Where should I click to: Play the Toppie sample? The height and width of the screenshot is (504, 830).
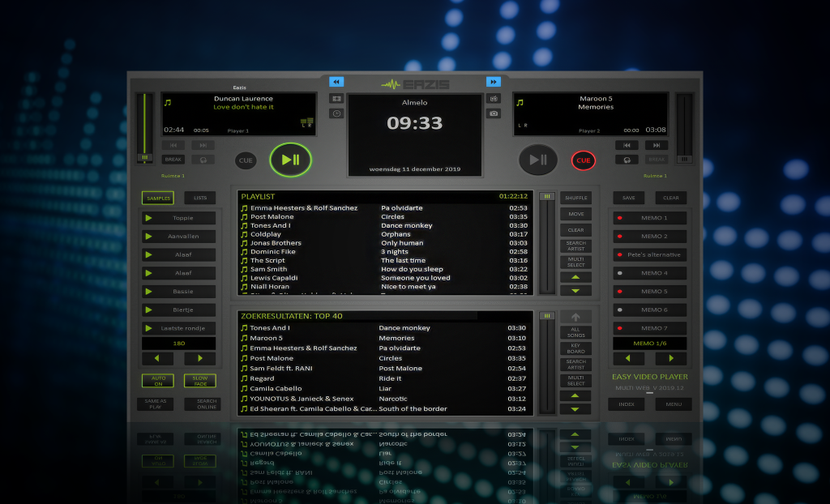(x=178, y=218)
